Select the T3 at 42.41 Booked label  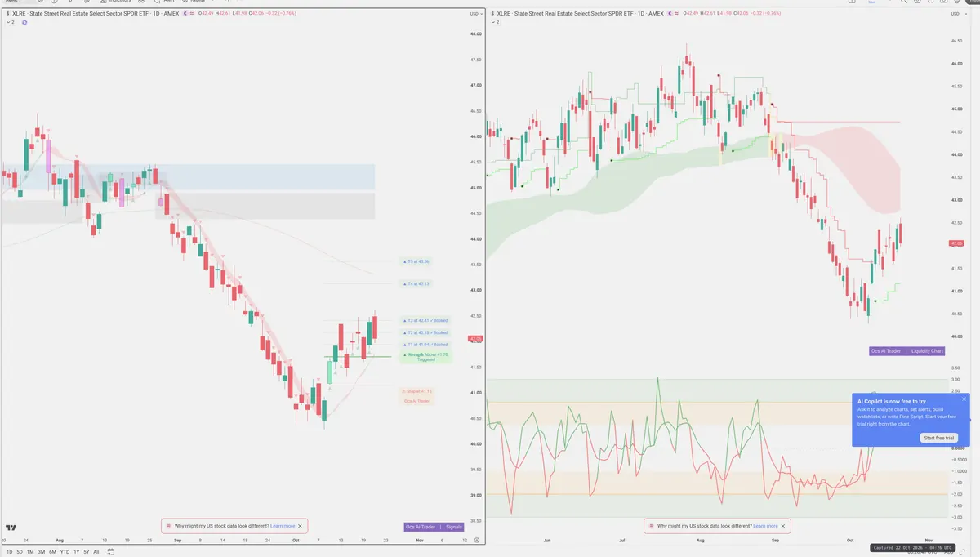tap(426, 320)
